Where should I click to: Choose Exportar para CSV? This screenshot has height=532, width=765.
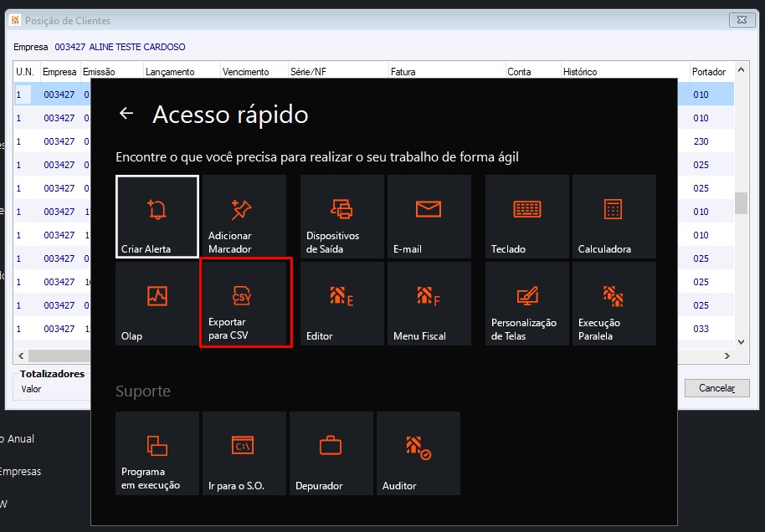tap(244, 304)
